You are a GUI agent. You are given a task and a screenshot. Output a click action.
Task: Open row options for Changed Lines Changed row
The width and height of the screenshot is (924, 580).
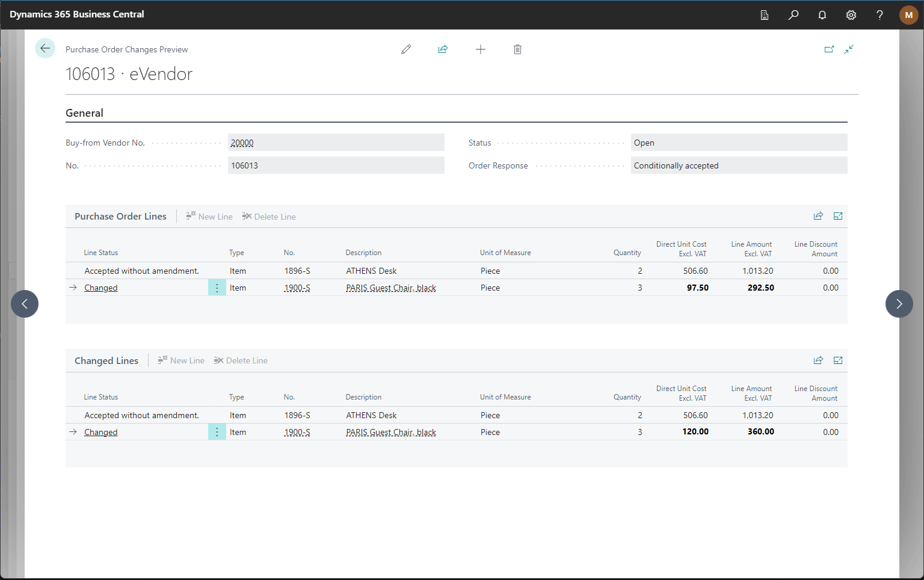217,432
